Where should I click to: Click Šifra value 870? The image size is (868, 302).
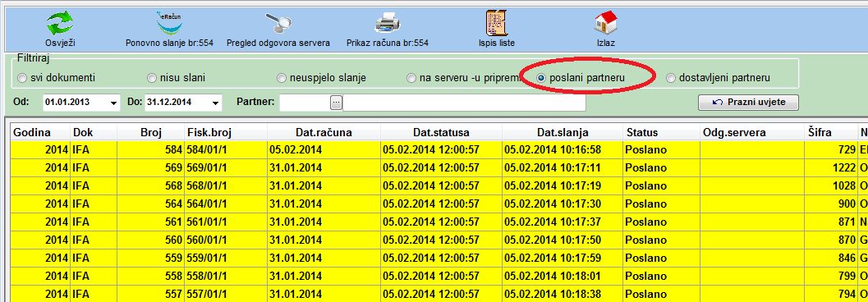tap(830, 240)
